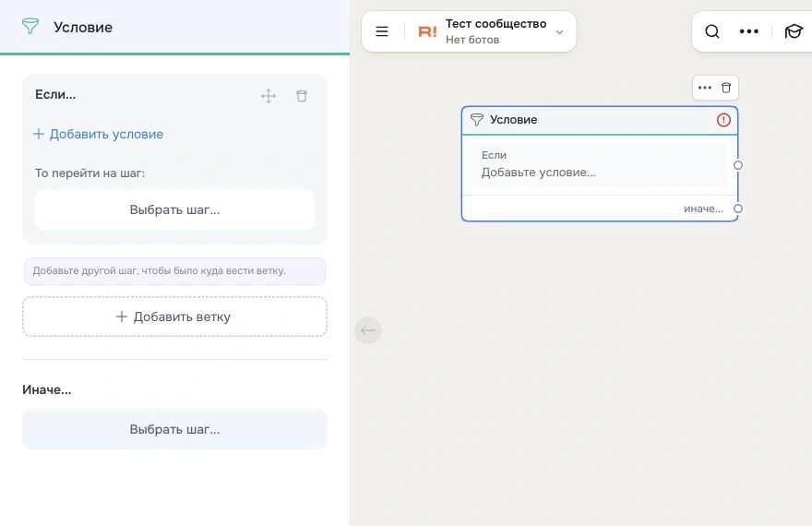Click the Добавить ветку button

pos(174,317)
